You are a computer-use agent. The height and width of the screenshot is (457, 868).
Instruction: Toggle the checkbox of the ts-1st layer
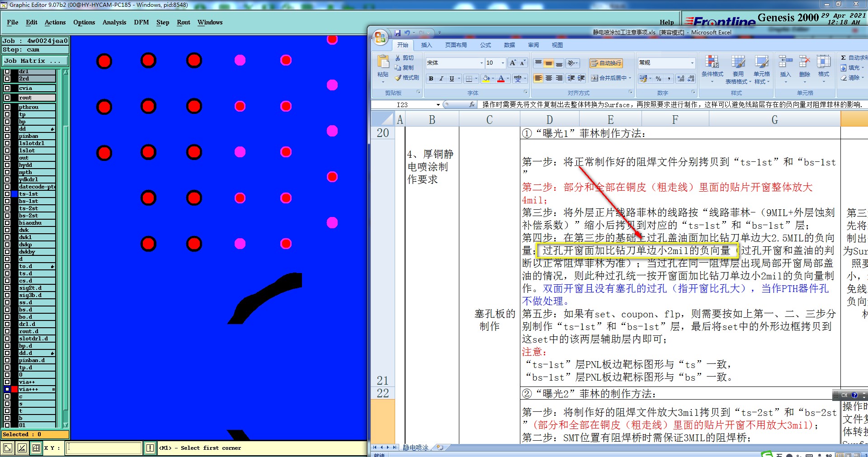pos(7,194)
